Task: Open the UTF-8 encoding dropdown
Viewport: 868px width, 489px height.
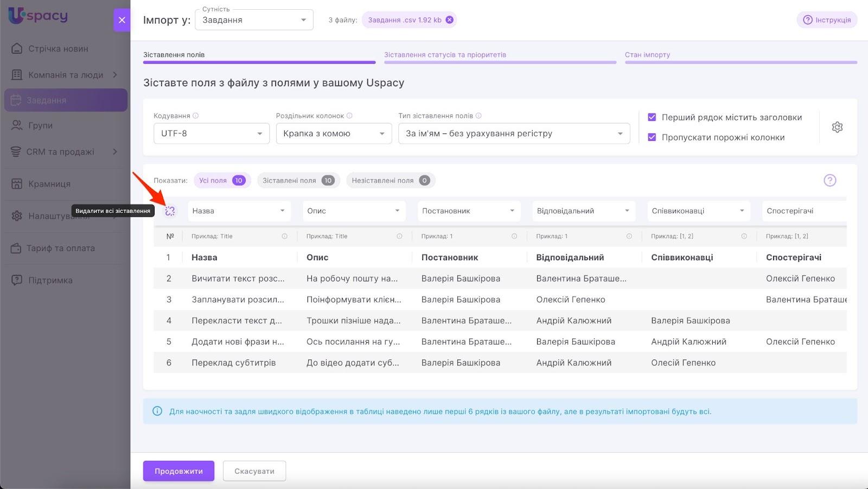Action: (x=211, y=133)
